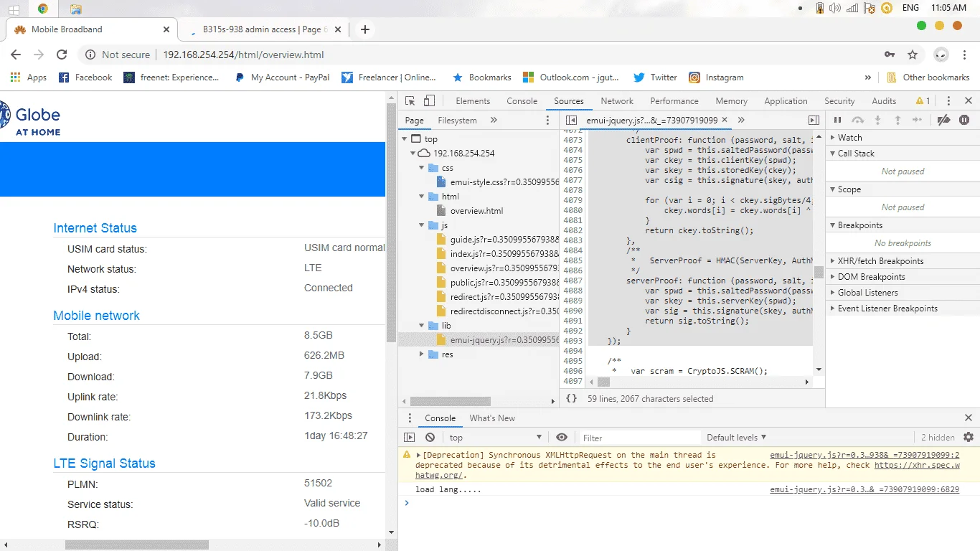The image size is (980, 551).
Task: Show the console sidebar
Action: [x=410, y=438]
